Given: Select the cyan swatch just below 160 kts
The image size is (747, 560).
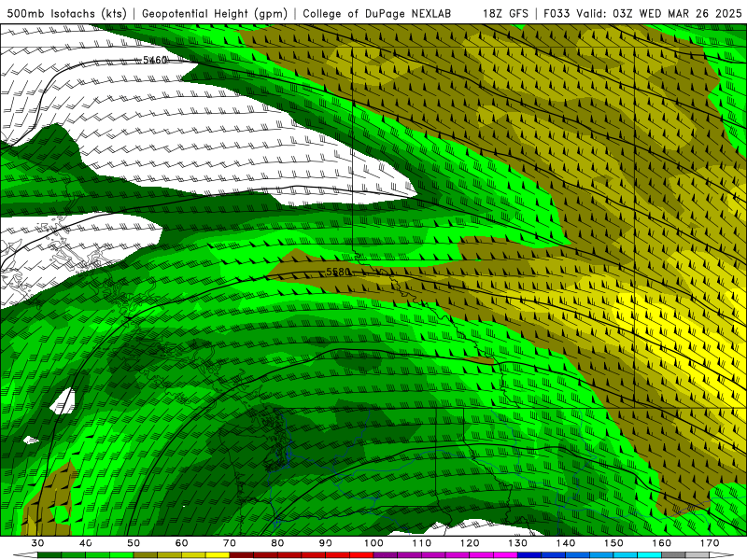Looking at the screenshot, I should [650, 555].
